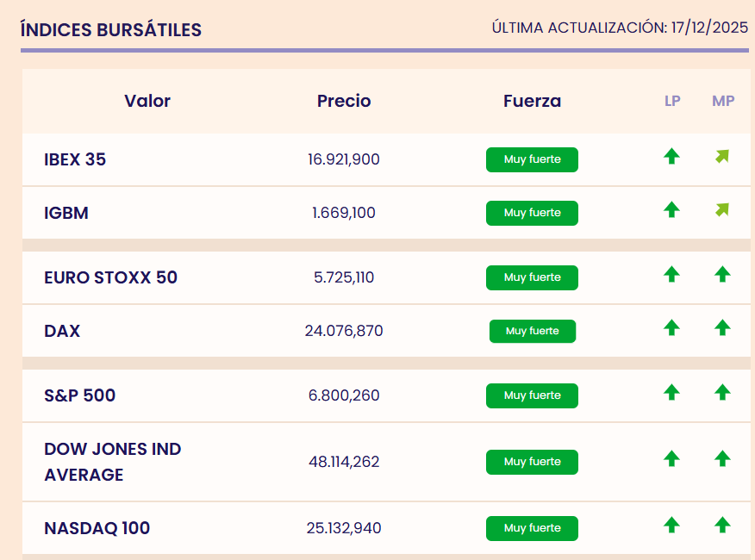755x560 pixels.
Task: Select the S&P 500 index name
Action: click(79, 395)
